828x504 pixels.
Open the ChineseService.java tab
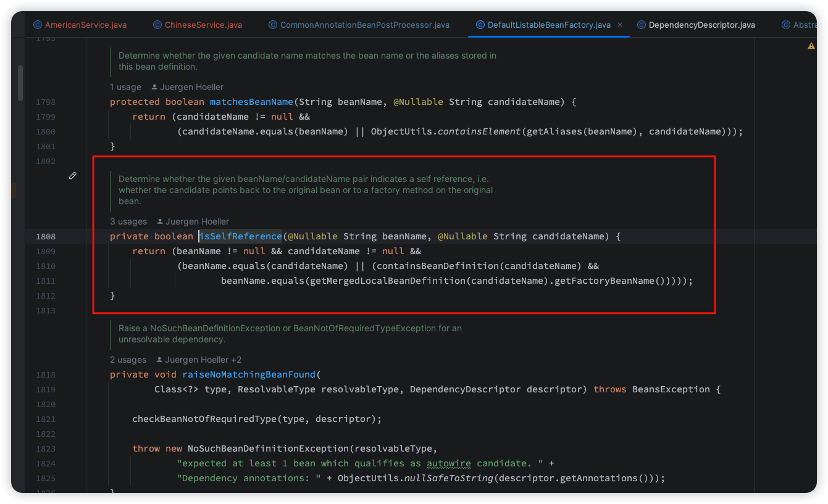click(197, 25)
